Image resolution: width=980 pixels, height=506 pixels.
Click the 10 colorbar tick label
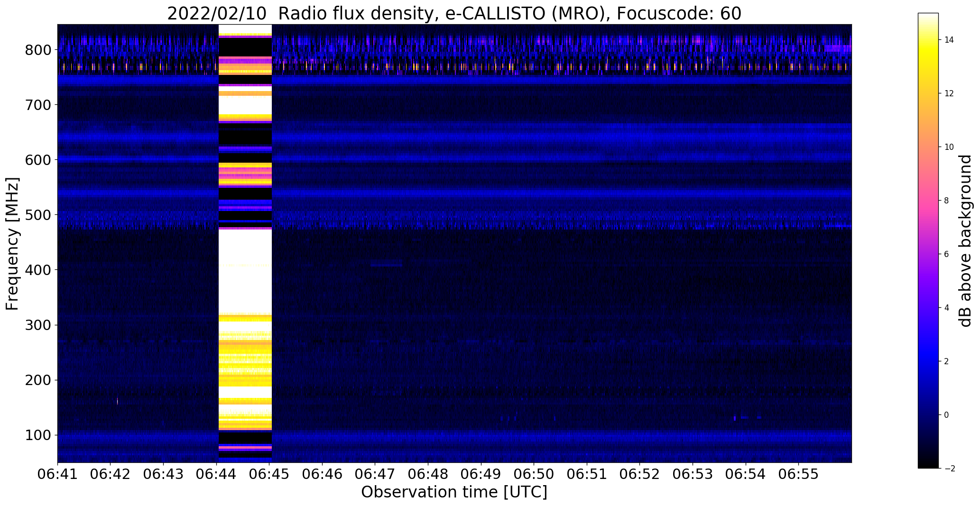[x=949, y=147]
